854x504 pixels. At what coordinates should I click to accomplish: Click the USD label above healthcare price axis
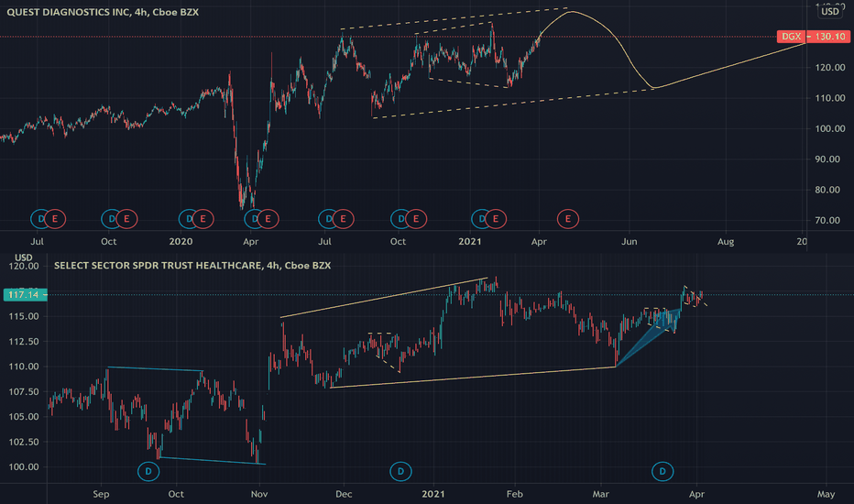(x=24, y=257)
